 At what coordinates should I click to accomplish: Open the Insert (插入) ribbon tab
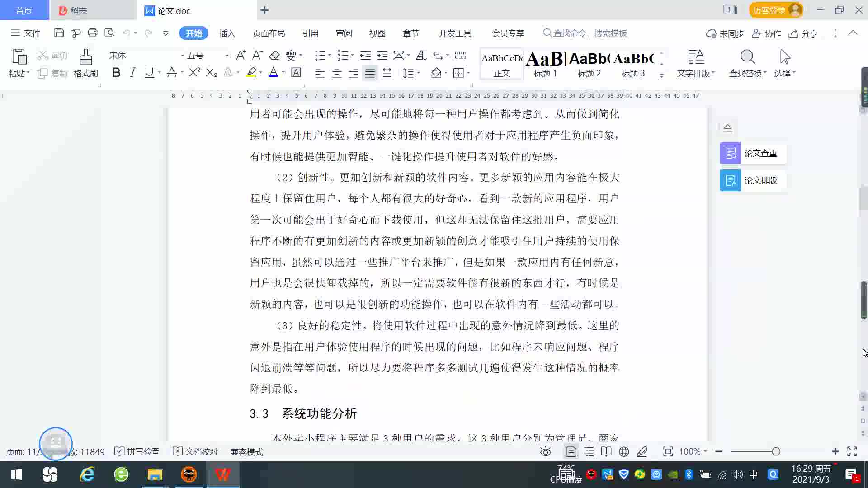pyautogui.click(x=227, y=33)
